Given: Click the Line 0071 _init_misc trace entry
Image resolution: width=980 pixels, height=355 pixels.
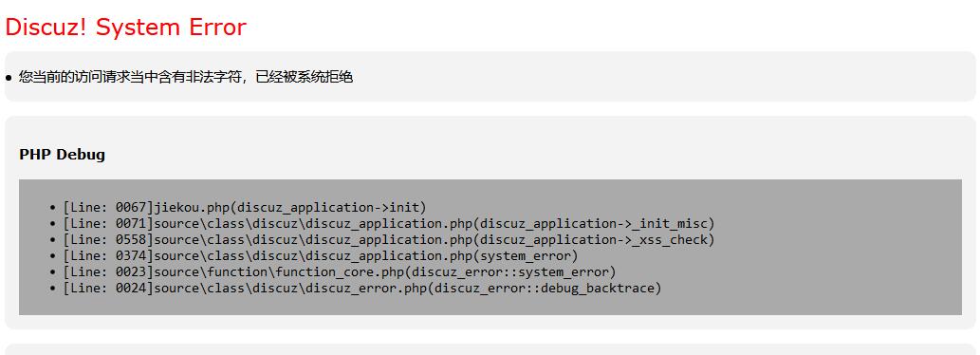Looking at the screenshot, I should pos(389,223).
